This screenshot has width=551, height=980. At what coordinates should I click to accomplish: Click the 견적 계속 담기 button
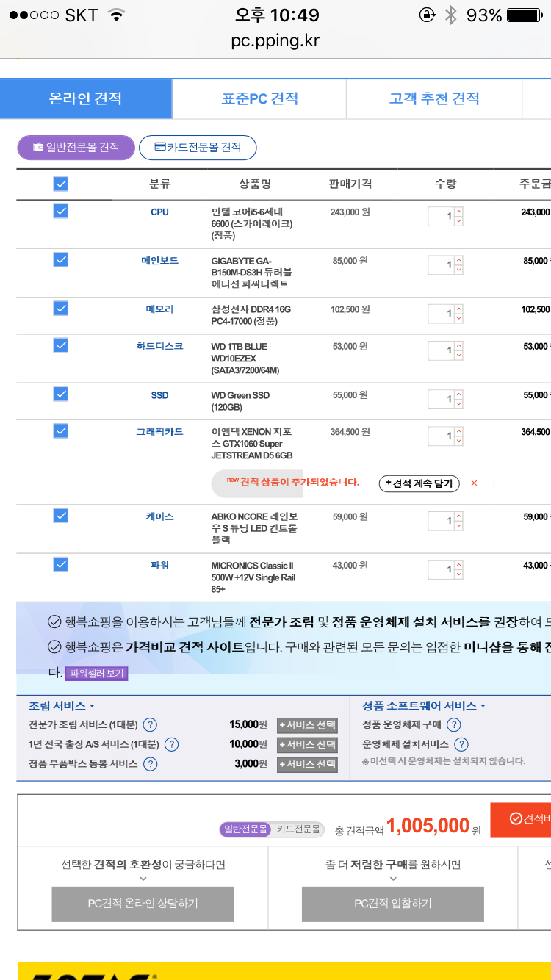419,483
